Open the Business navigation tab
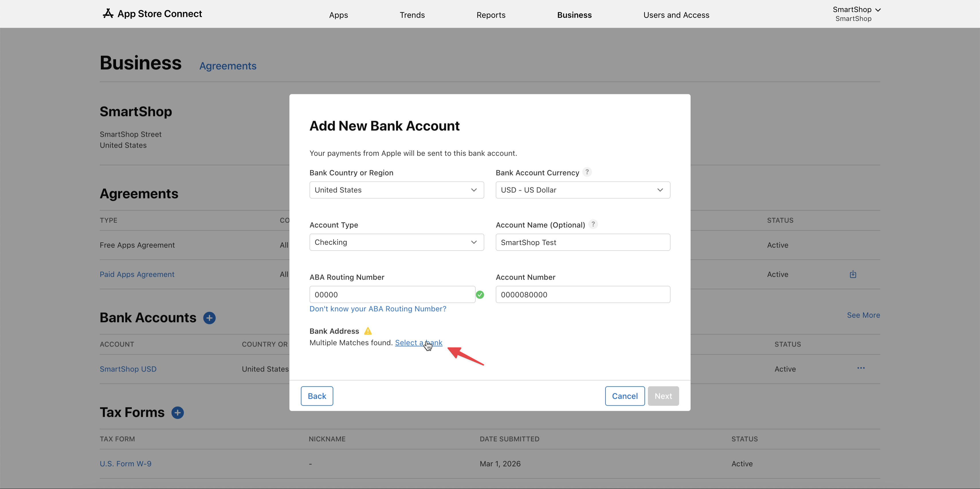980x489 pixels. pyautogui.click(x=575, y=15)
